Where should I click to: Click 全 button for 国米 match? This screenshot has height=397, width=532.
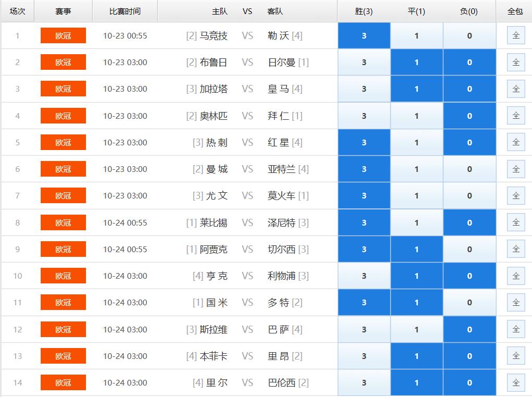pyautogui.click(x=516, y=303)
